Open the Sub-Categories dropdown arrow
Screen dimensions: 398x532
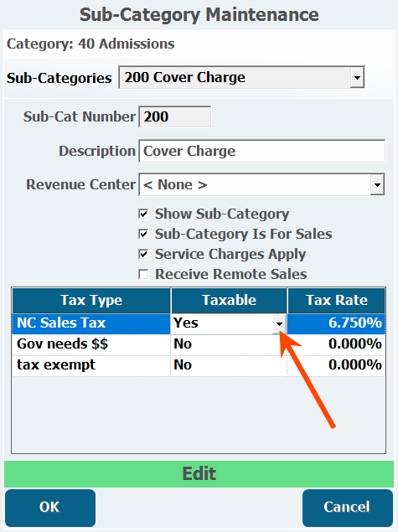tap(357, 77)
